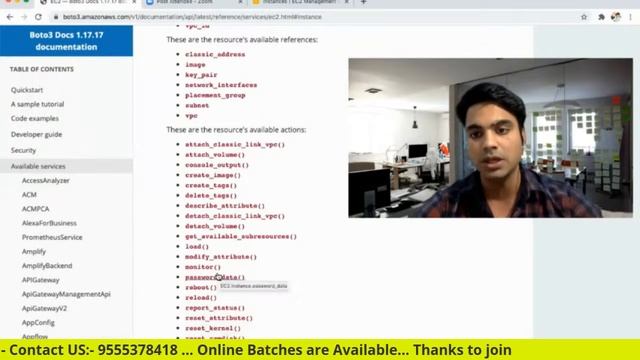Image resolution: width=640 pixels, height=360 pixels.
Task: Open the detach_volume() action link
Action: 215,226
